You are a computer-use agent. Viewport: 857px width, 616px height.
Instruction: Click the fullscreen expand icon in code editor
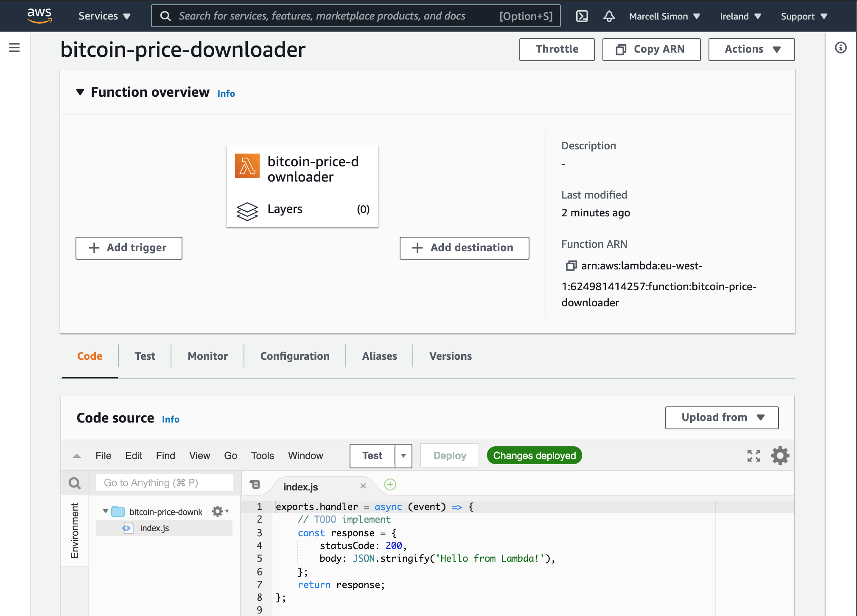tap(754, 456)
